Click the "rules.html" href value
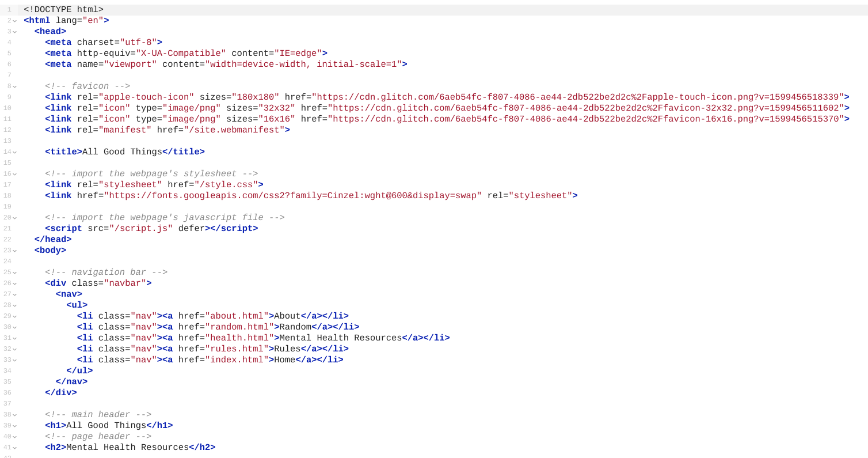This screenshot has width=868, height=458. tap(237, 349)
